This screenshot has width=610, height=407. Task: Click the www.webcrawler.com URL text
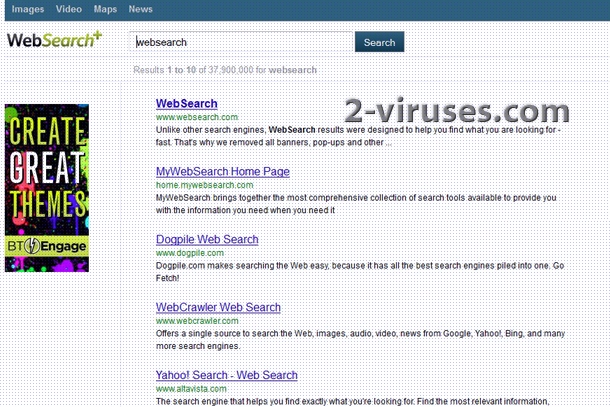[x=197, y=321]
